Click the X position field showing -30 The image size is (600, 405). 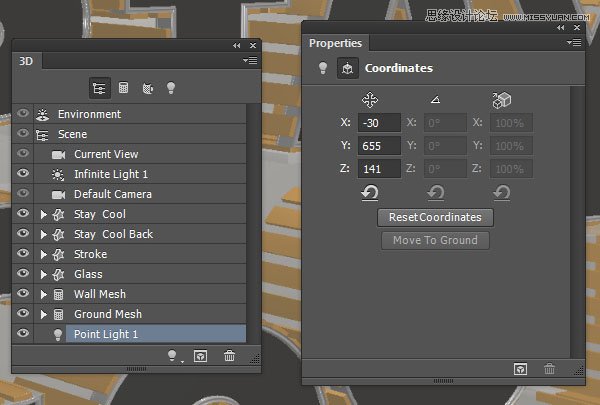(x=379, y=123)
